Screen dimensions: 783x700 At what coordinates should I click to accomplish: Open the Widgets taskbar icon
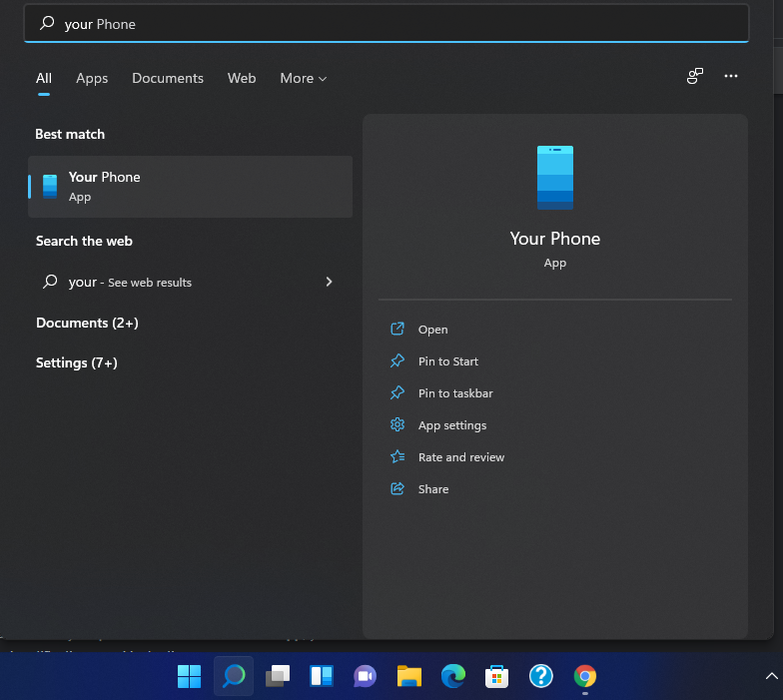click(322, 677)
